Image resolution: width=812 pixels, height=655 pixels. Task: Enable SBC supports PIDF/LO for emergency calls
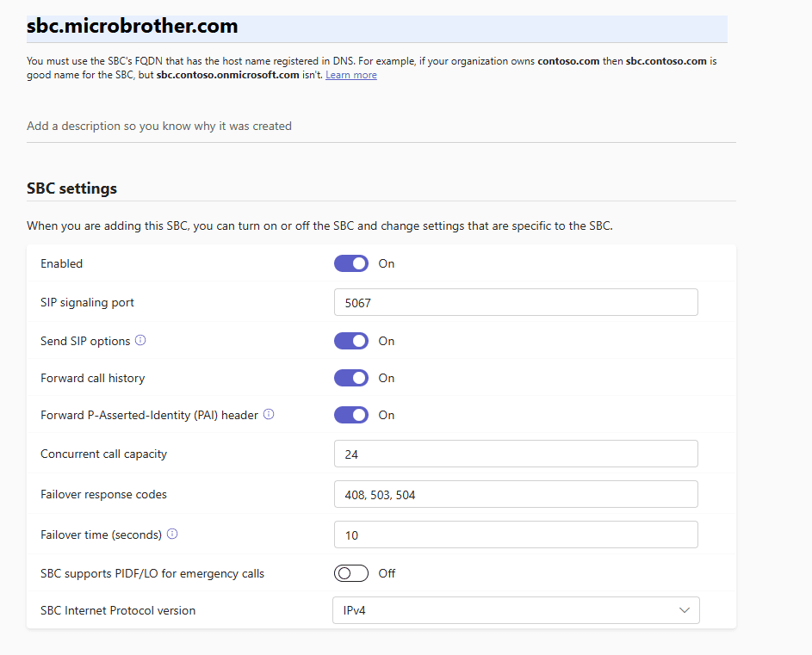[351, 573]
